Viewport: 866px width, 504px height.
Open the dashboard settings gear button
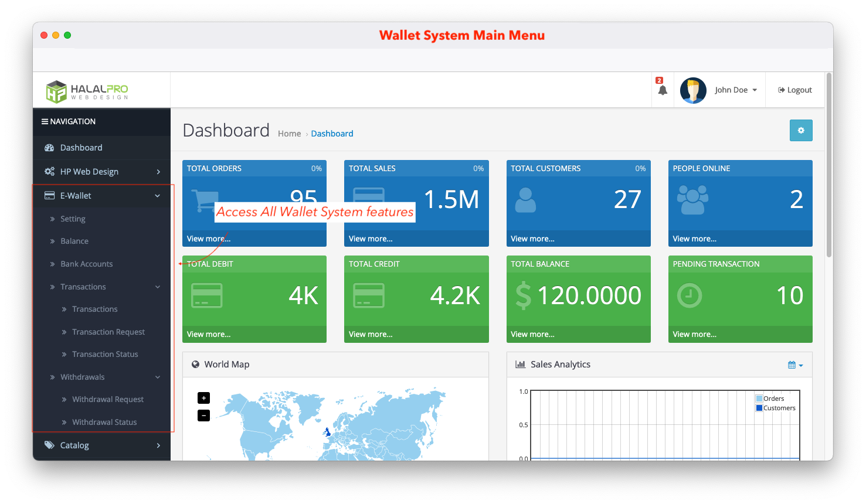[801, 130]
